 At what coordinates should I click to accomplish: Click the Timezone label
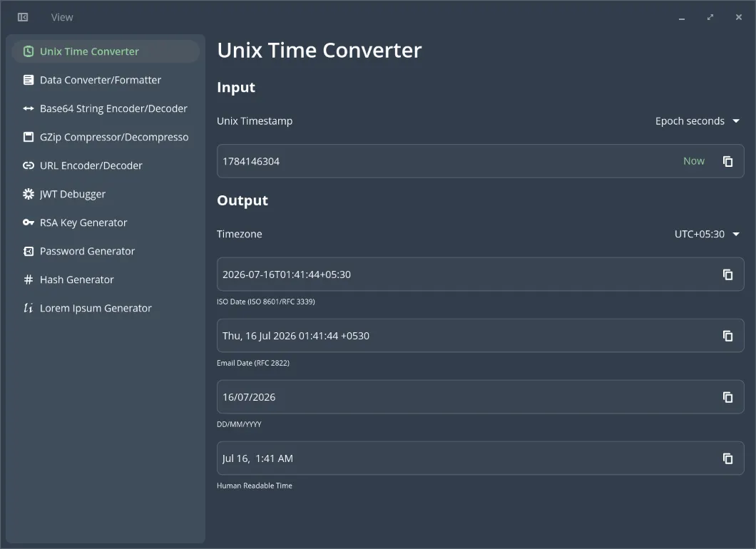click(x=239, y=234)
